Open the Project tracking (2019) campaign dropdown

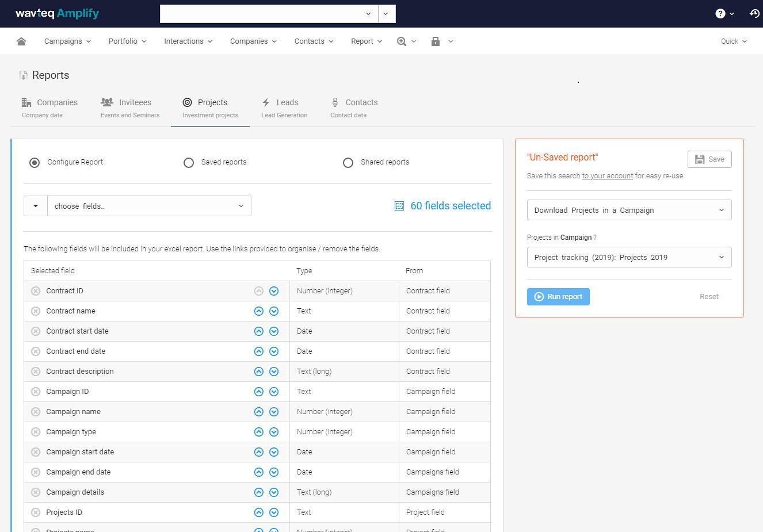[x=629, y=257]
